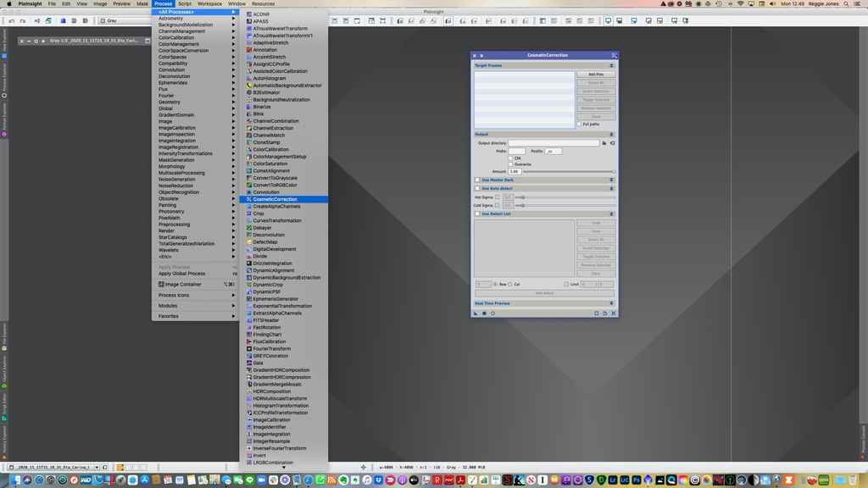868x488 pixels.
Task: Click the process list scroll-down arrow
Action: pos(283,468)
